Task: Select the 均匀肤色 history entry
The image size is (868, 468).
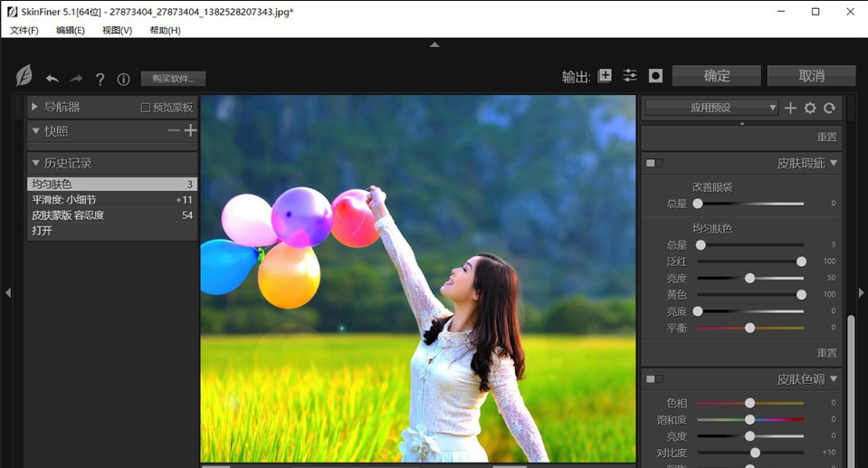Action: pyautogui.click(x=112, y=184)
